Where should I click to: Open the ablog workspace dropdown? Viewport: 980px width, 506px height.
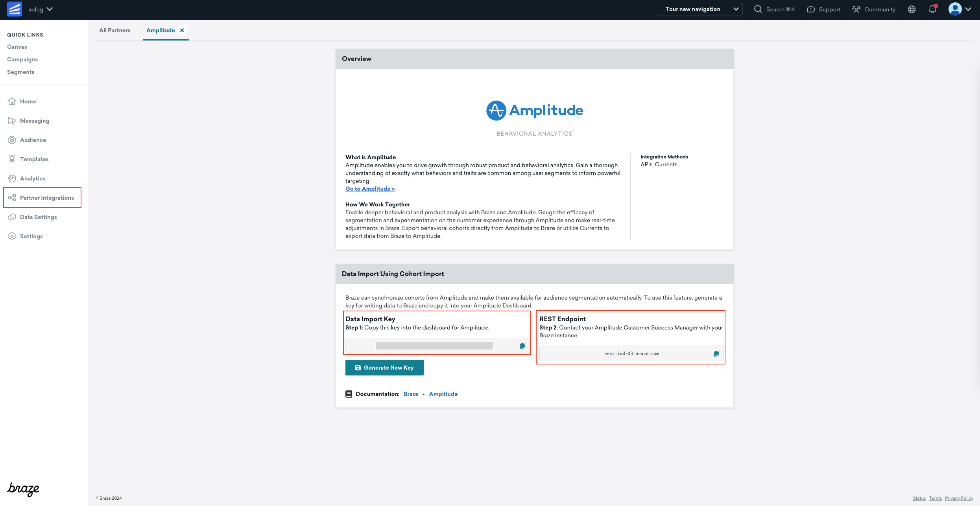click(x=41, y=9)
